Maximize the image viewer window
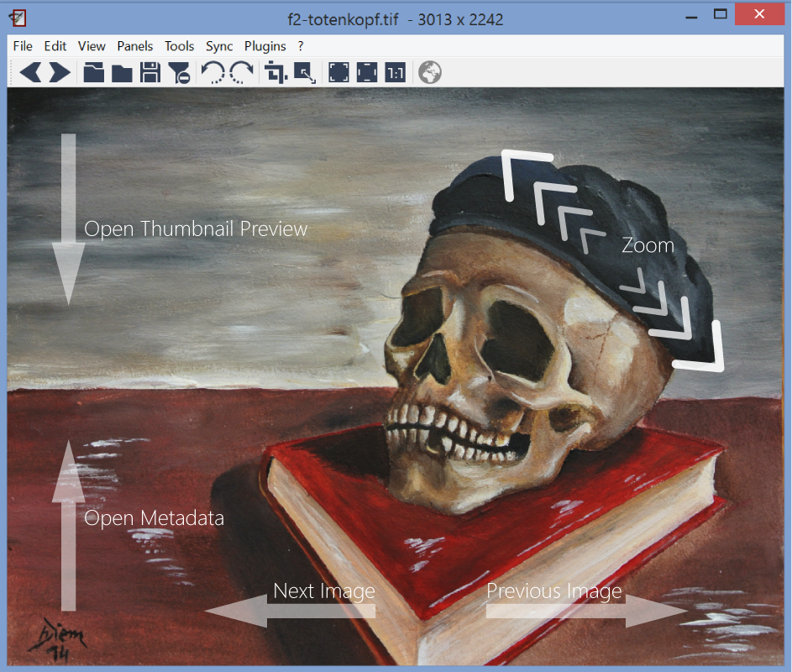The image size is (792, 672). click(x=721, y=14)
